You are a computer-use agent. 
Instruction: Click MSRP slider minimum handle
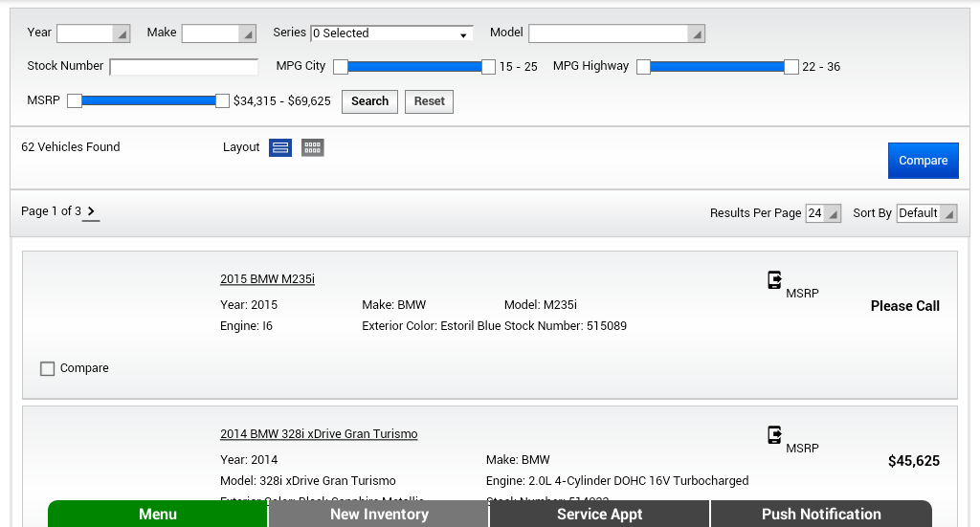(75, 100)
